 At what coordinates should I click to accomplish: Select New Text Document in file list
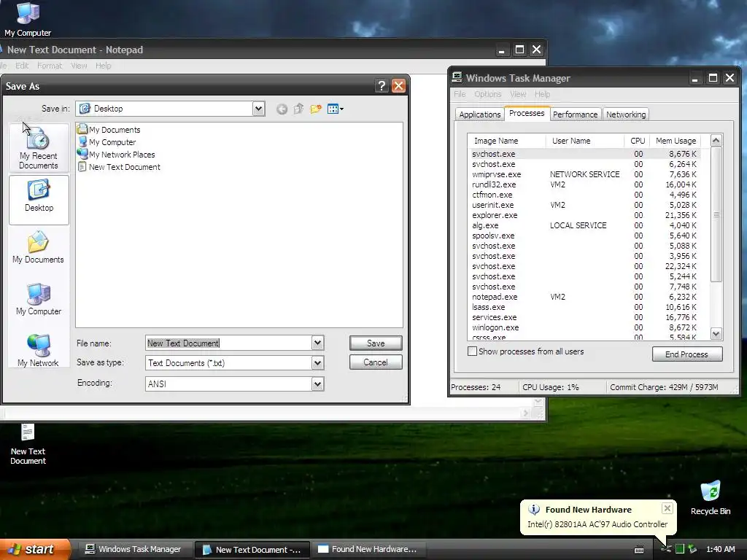click(119, 167)
